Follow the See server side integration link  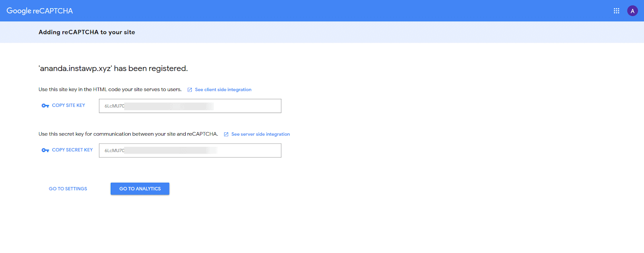pyautogui.click(x=260, y=134)
